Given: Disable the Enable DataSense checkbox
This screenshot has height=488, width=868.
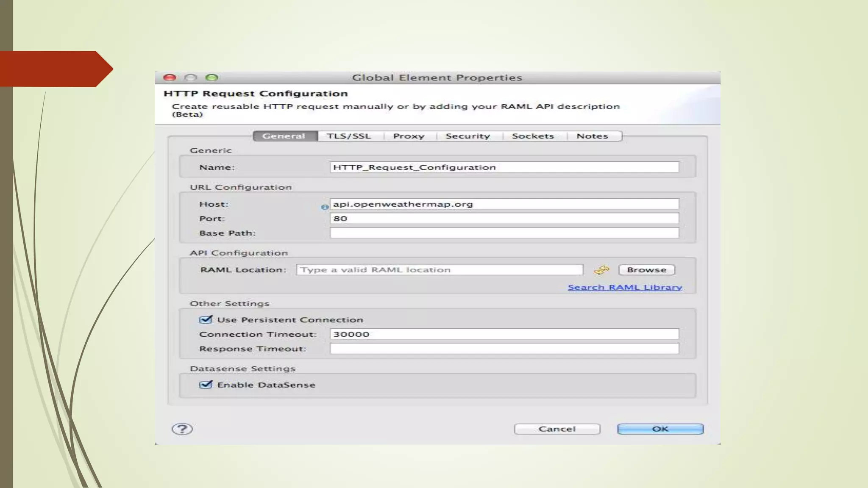Looking at the screenshot, I should pyautogui.click(x=206, y=385).
